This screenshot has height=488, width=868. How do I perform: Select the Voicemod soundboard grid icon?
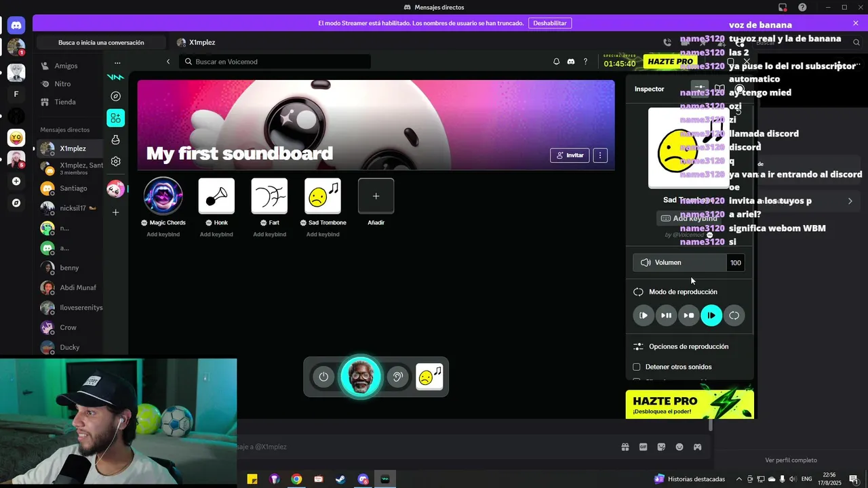pos(116,118)
